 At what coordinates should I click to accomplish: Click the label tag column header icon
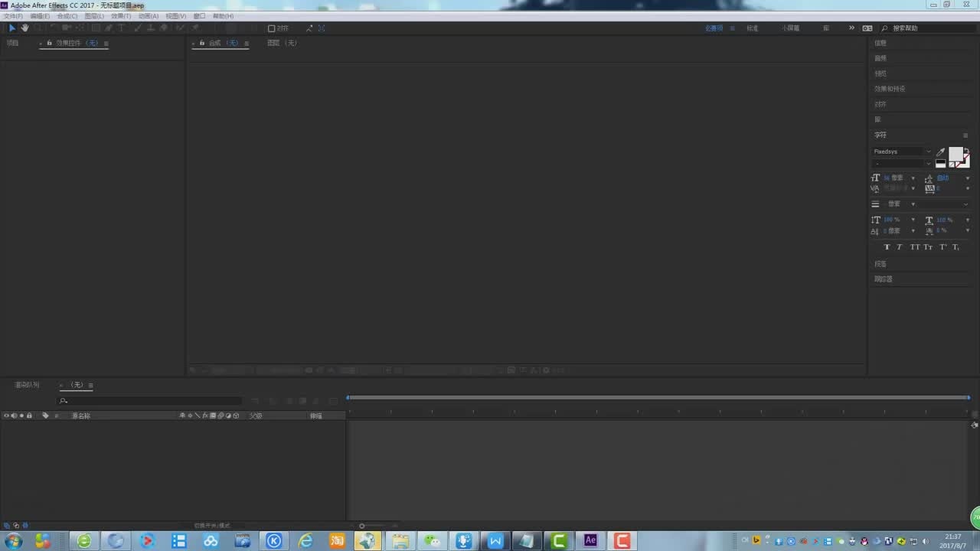tap(45, 416)
